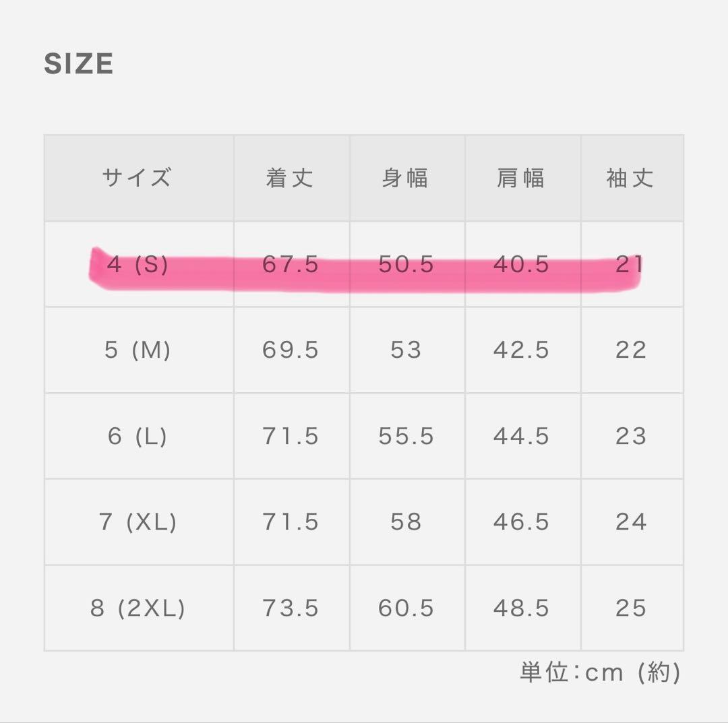The height and width of the screenshot is (723, 728).
Task: Click the 21 sleeve value in highlighted row
Action: click(630, 265)
